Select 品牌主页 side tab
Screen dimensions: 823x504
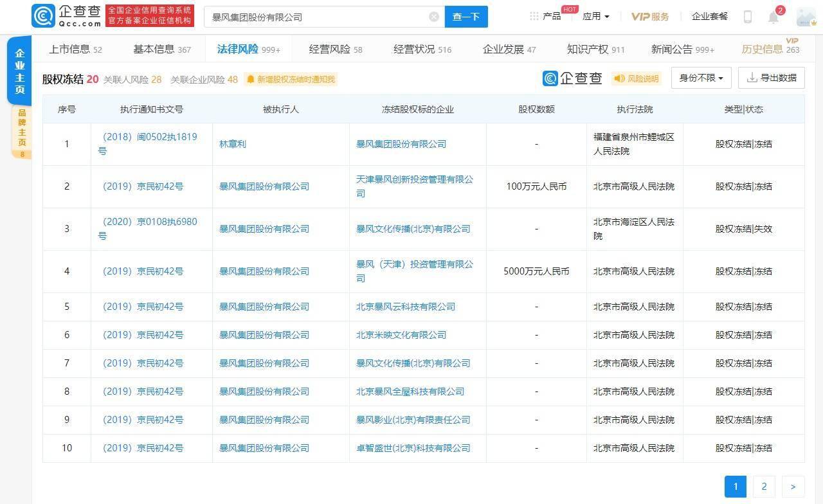point(21,132)
